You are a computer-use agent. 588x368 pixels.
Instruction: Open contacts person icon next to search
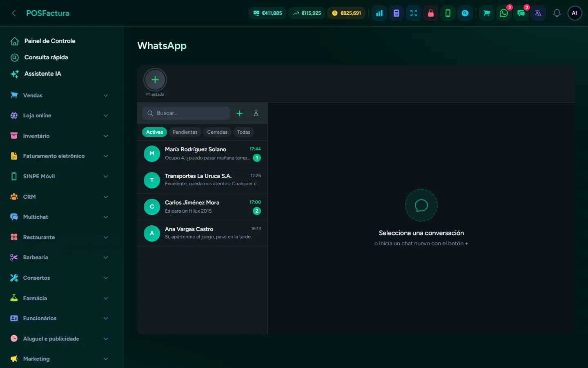tap(256, 113)
